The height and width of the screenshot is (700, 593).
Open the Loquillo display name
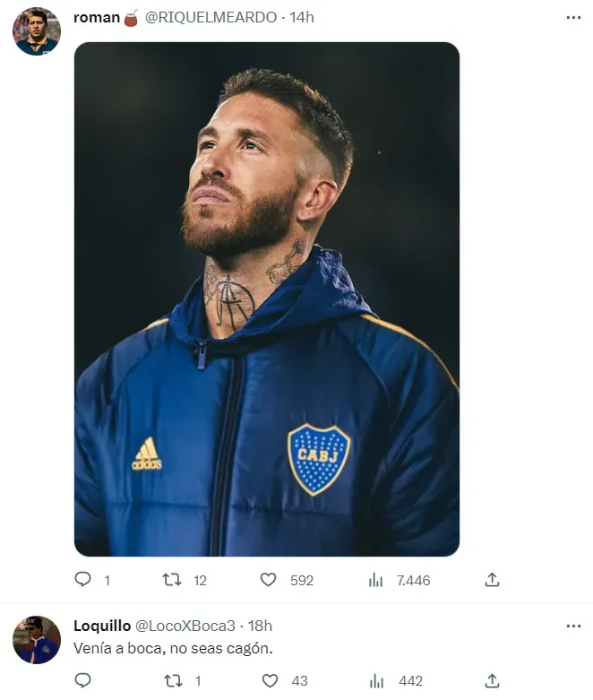[101, 626]
